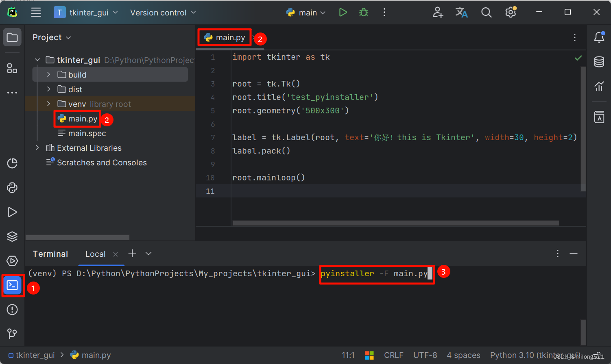
Task: Open the Python Packages tool window
Action: 12,236
